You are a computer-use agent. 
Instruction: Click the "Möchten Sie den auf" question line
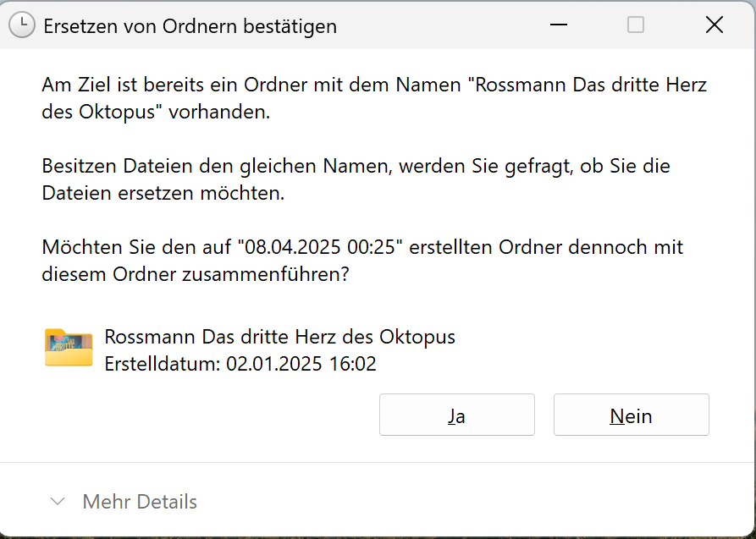coord(135,248)
